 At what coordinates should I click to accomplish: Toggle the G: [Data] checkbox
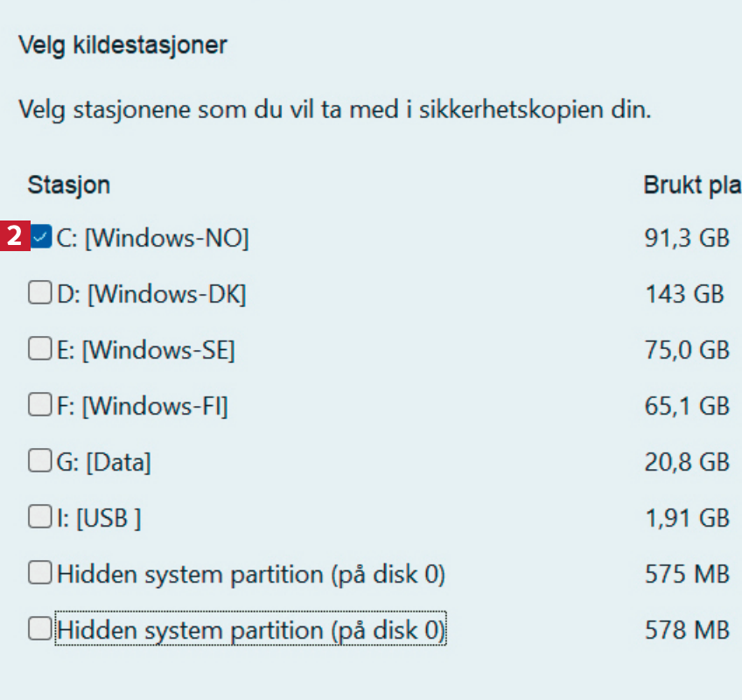39,460
